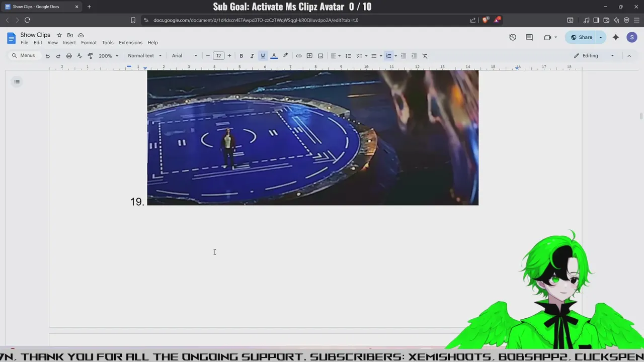This screenshot has height=362, width=644.
Task: Click the Insert link icon
Action: [298, 56]
